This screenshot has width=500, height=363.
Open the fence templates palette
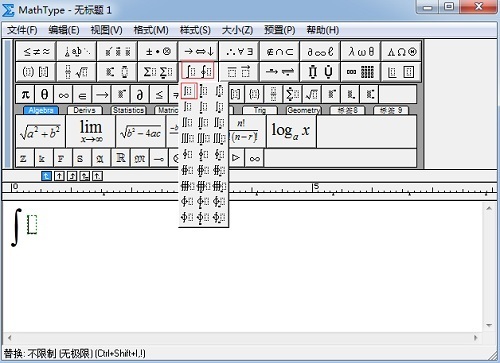pyautogui.click(x=36, y=72)
